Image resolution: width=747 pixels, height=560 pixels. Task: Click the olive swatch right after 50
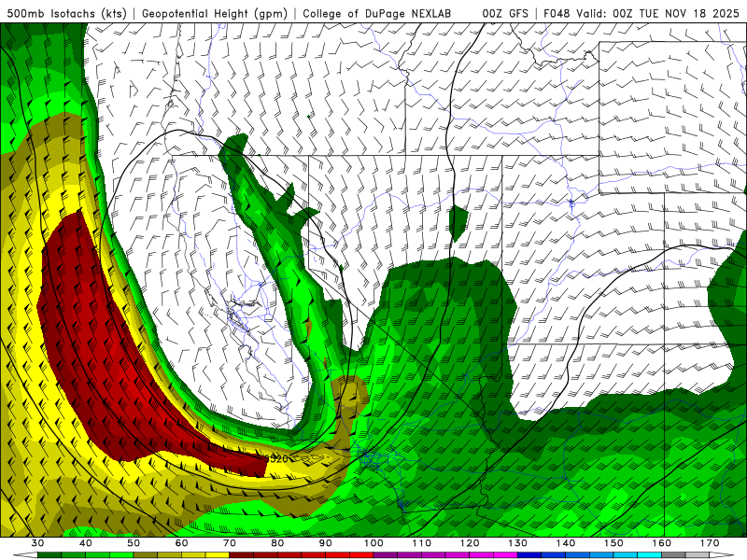click(146, 555)
